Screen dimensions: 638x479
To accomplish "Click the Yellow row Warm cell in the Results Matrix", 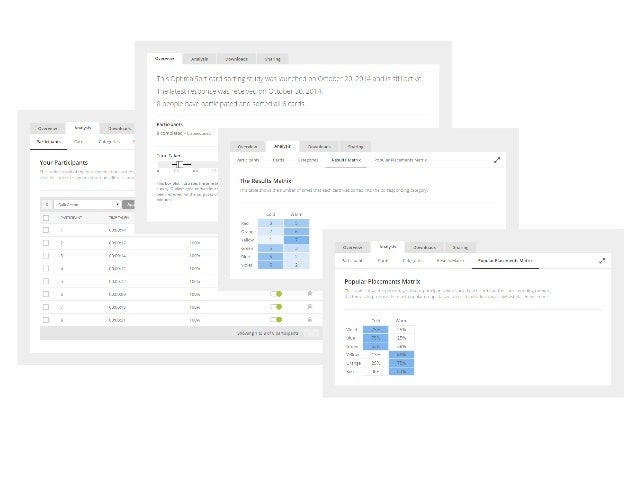I will [296, 240].
